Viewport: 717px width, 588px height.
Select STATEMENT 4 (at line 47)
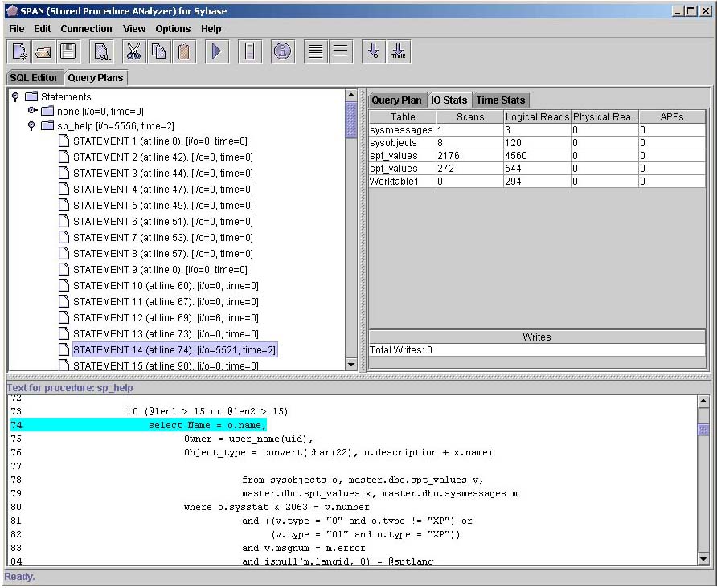click(163, 189)
